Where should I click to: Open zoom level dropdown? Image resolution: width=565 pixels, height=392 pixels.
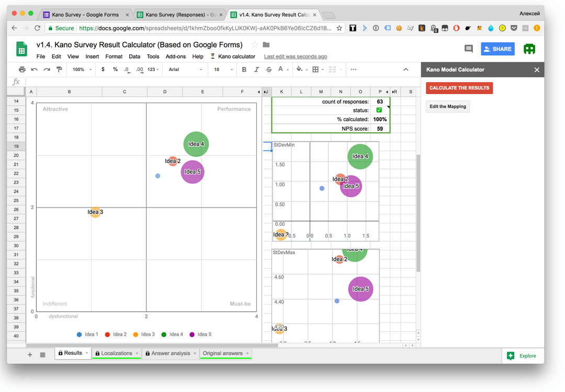point(82,70)
